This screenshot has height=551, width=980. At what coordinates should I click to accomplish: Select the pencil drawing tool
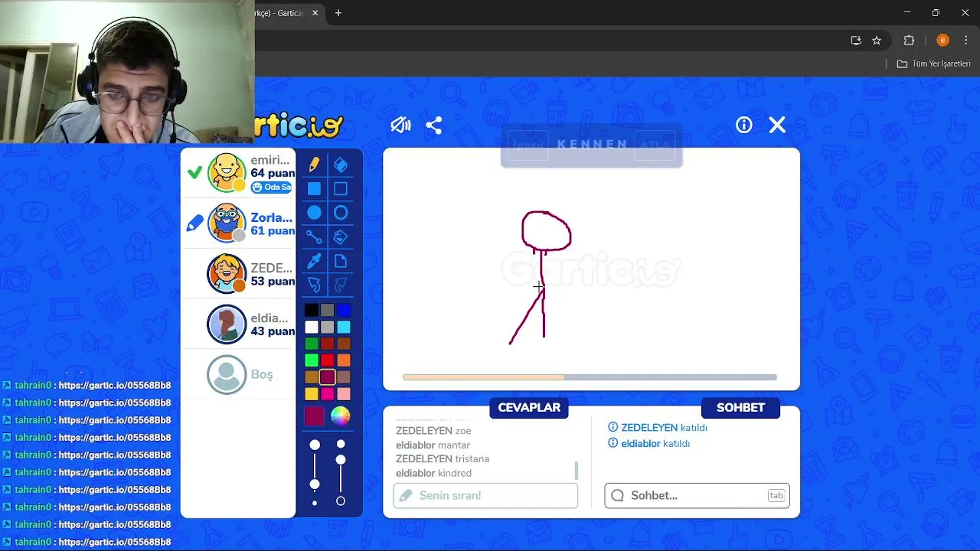314,165
